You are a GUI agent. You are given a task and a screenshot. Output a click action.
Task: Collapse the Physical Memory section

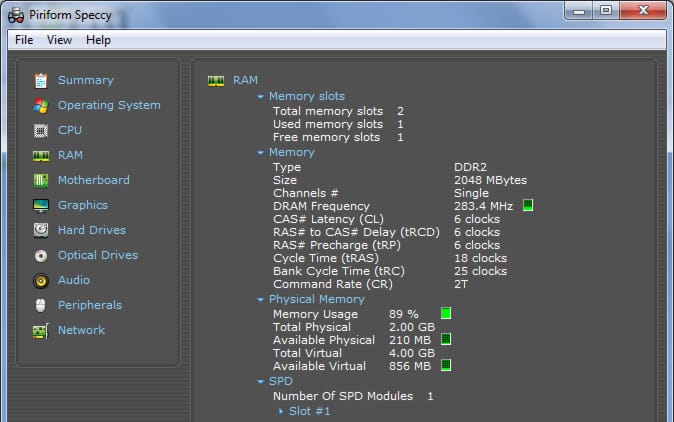coord(261,300)
